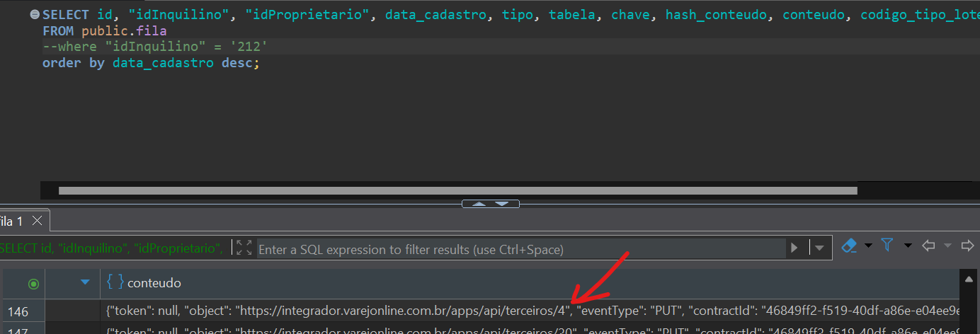Click the green circle grid corner icon

point(33,284)
